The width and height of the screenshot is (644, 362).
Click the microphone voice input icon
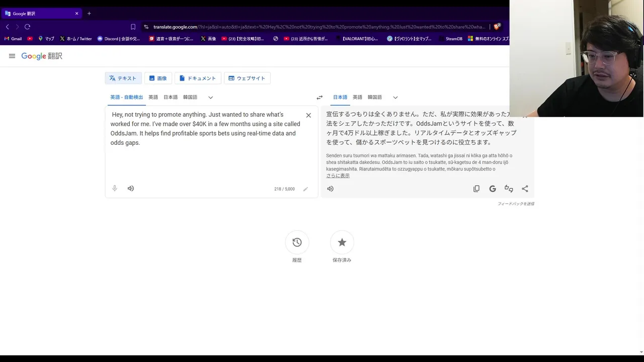(115, 189)
